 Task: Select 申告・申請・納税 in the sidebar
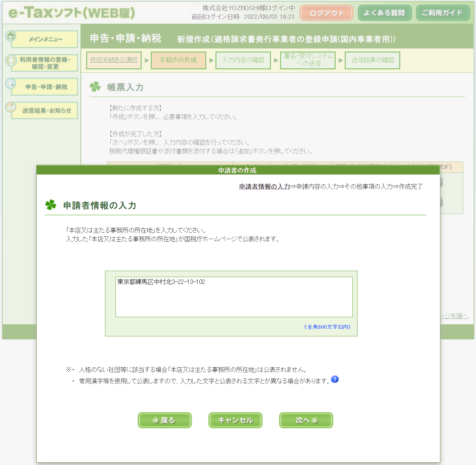click(45, 87)
